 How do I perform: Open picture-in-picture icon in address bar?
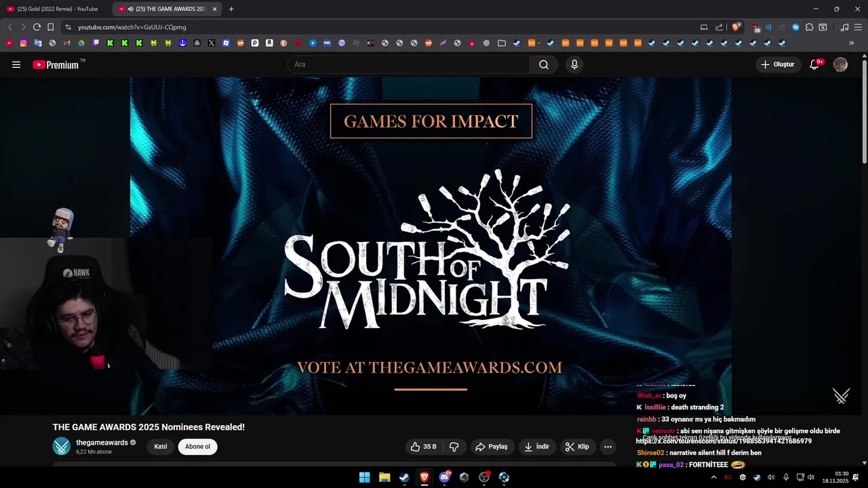704,27
